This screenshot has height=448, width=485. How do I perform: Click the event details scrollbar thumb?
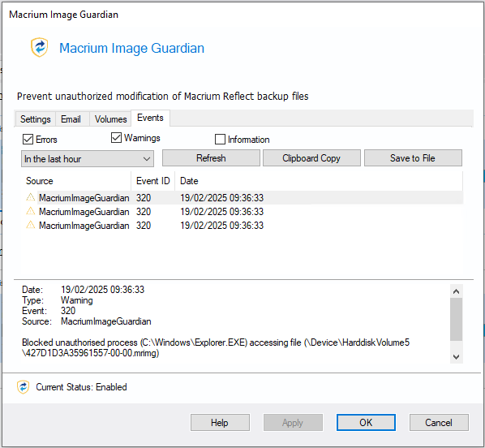click(x=456, y=319)
